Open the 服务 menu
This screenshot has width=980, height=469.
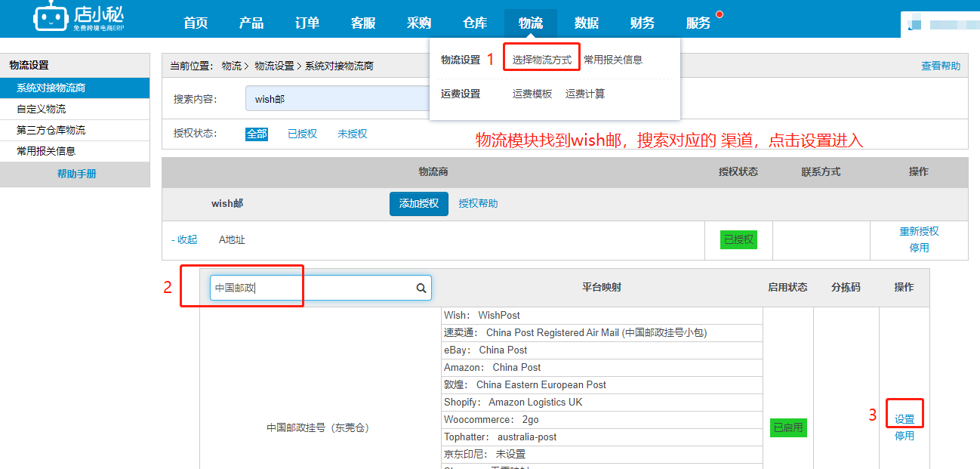click(x=698, y=23)
